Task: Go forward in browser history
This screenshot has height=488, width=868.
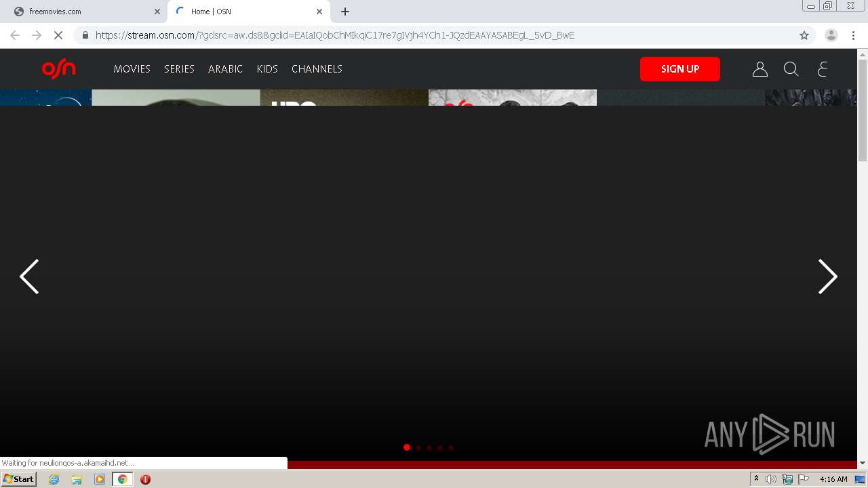Action: (x=37, y=35)
